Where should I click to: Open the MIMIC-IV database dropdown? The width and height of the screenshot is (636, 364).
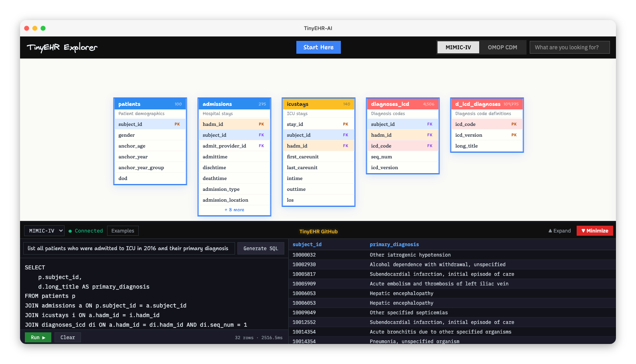coord(44,231)
